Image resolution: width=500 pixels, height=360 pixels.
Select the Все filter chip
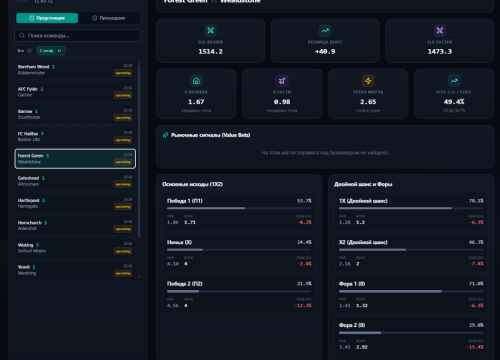pyautogui.click(x=25, y=51)
